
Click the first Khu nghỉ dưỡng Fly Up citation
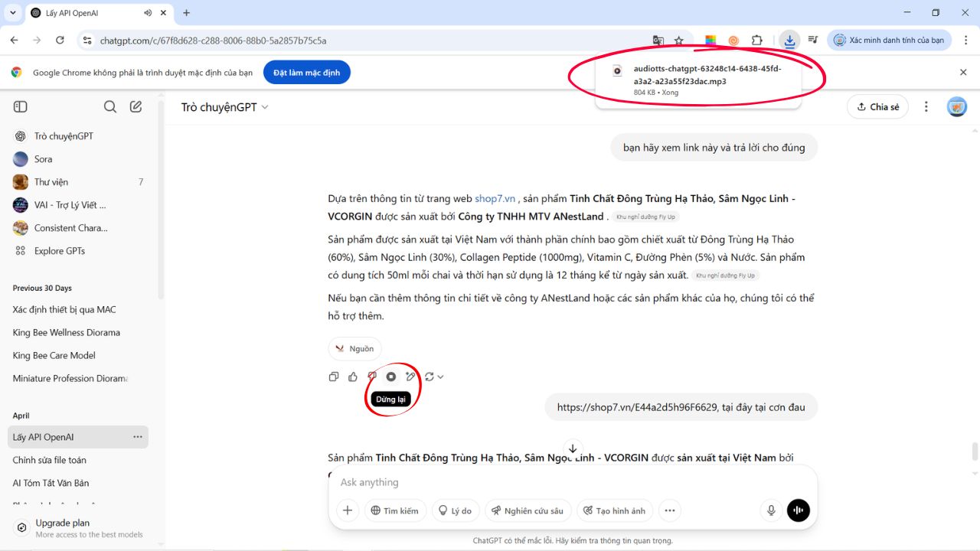click(645, 217)
